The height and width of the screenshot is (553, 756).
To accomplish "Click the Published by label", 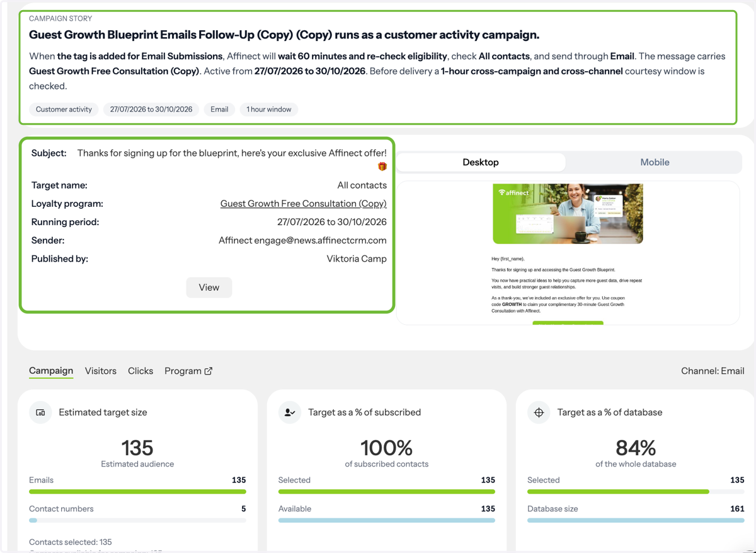I will 60,259.
